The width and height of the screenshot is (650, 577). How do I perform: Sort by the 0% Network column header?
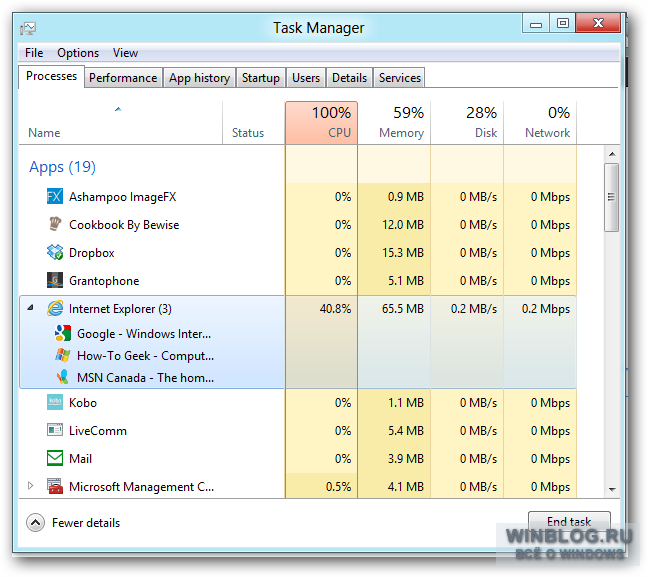coord(540,123)
